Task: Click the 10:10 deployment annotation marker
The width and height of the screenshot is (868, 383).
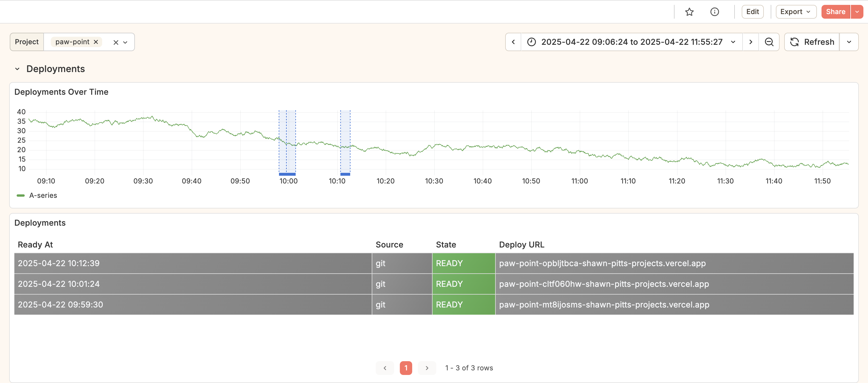Action: click(x=345, y=174)
